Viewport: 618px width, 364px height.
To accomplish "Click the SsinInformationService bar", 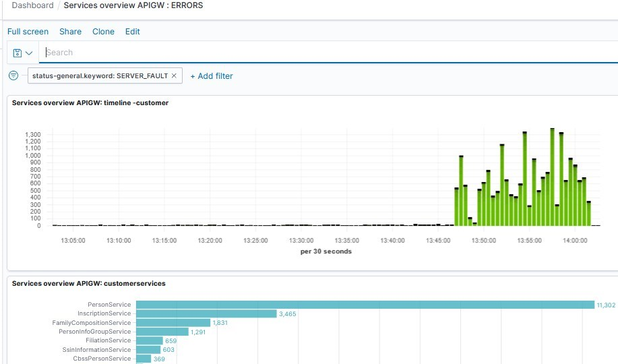I will click(148, 350).
